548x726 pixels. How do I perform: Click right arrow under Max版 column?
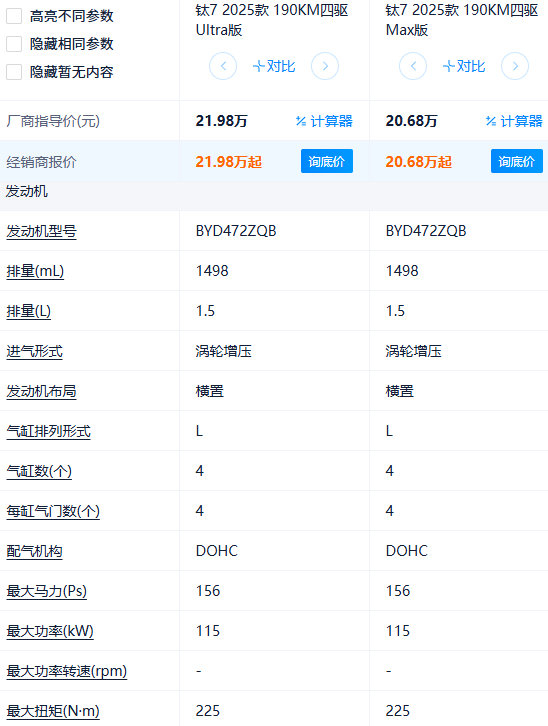pyautogui.click(x=515, y=66)
